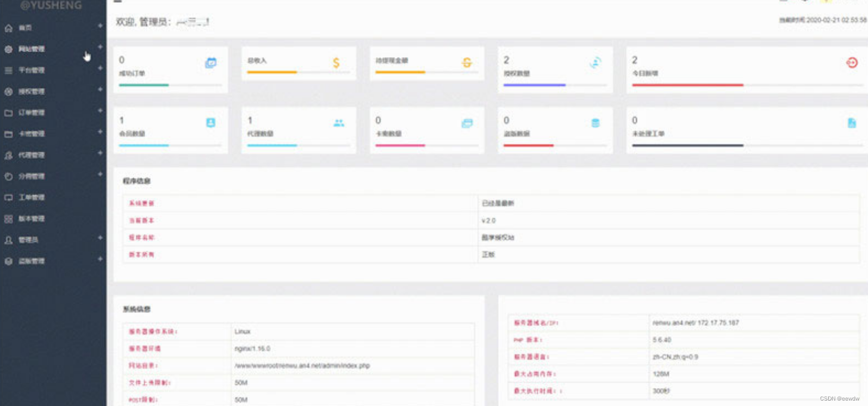Click the folder icon for 订单管理
This screenshot has width=868, height=406.
tap(9, 113)
